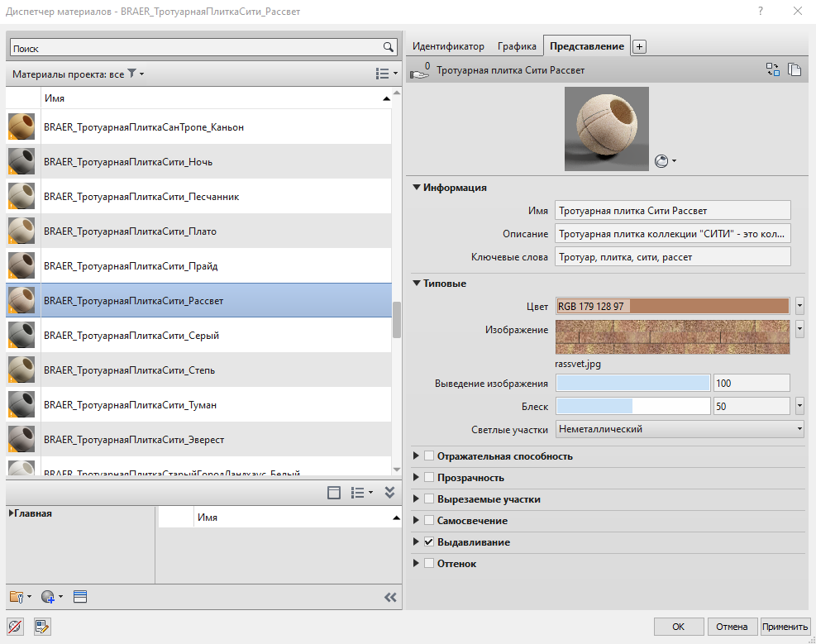Screen dimensions: 816x644
Task: Open the material libraries folder icon
Action: 17,596
